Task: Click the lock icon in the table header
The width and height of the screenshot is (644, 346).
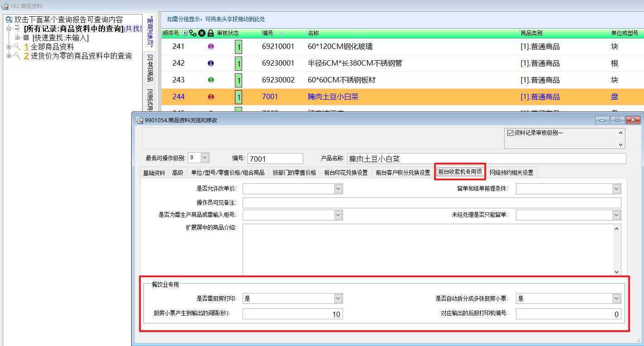Action: point(210,33)
